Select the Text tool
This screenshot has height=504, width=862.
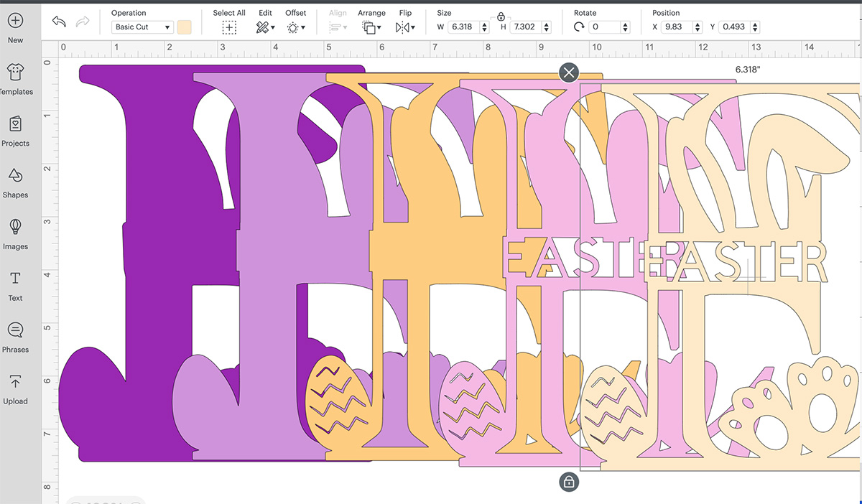(15, 278)
